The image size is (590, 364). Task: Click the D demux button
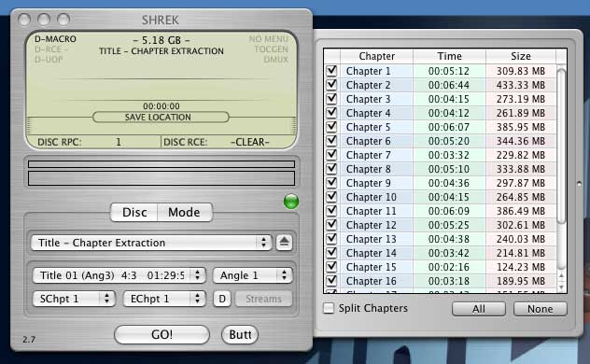222,299
